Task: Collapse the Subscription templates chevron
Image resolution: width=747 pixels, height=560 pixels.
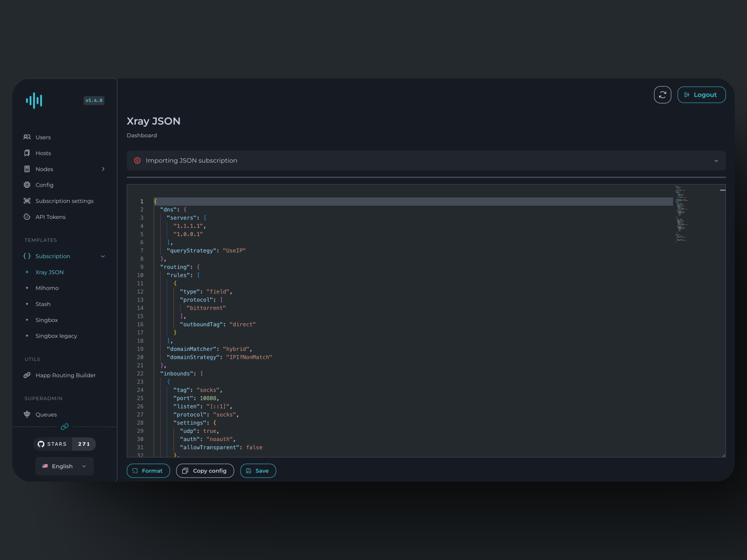Action: pyautogui.click(x=103, y=256)
